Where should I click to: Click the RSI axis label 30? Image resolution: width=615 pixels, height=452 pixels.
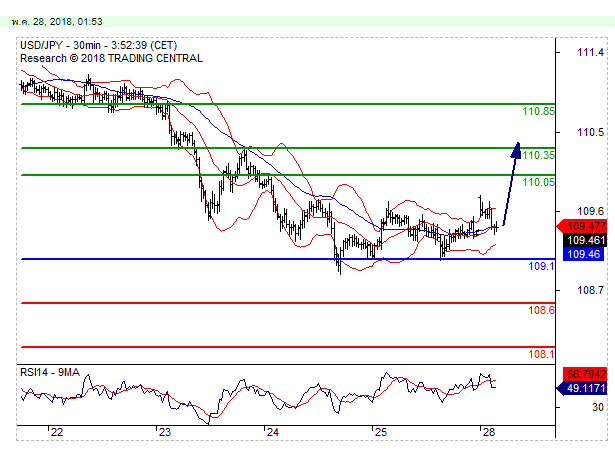(x=598, y=407)
